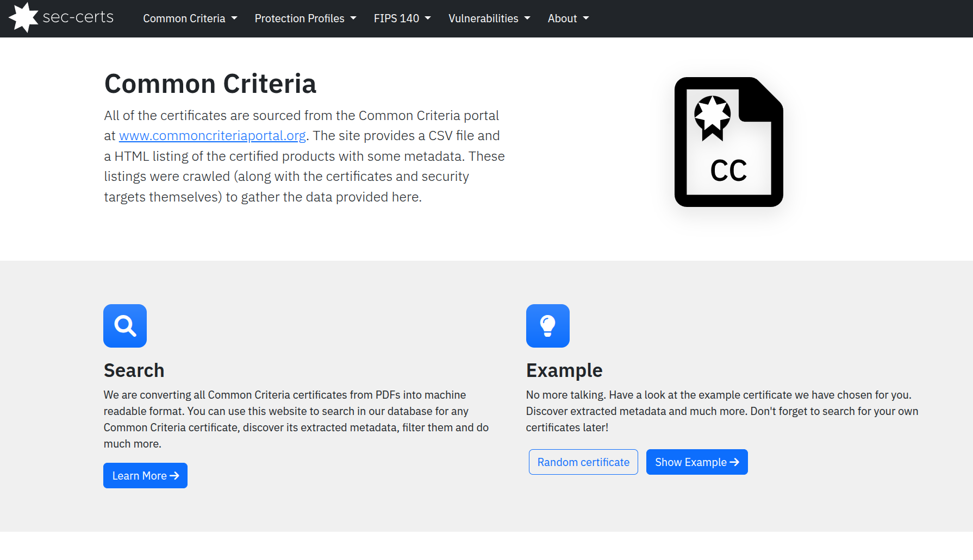
Task: Click the arrow icon in Learn More
Action: point(174,476)
